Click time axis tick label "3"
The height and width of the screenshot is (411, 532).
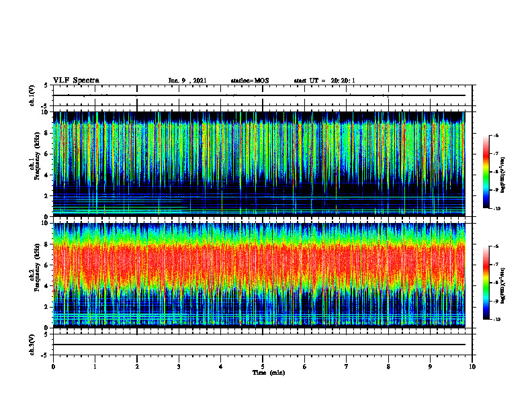179,367
